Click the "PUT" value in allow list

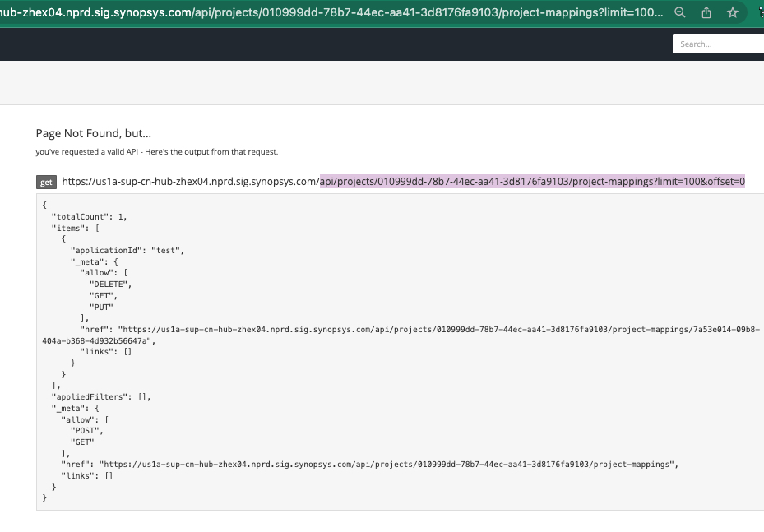click(x=101, y=307)
